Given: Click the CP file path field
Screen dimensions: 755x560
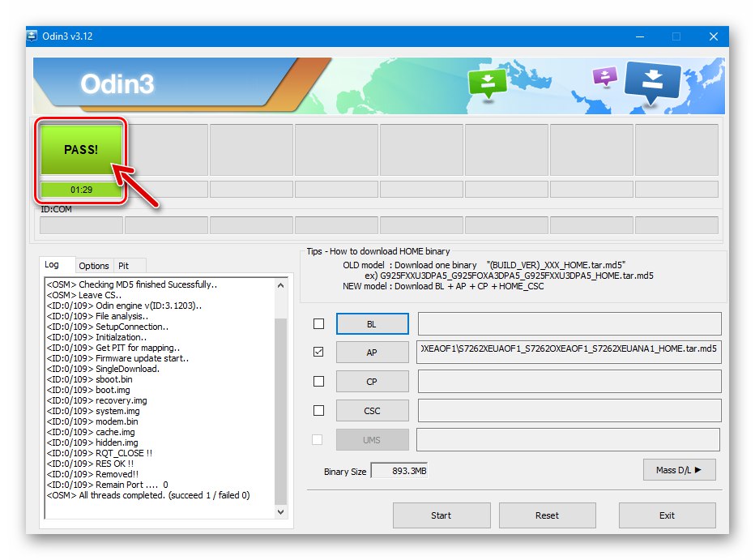Looking at the screenshot, I should click(x=569, y=382).
